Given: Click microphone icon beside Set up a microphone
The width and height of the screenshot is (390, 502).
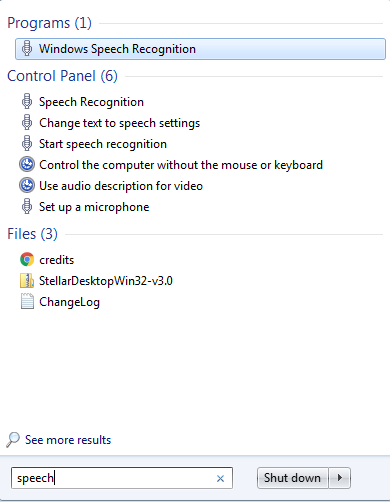Looking at the screenshot, I should [x=27, y=207].
